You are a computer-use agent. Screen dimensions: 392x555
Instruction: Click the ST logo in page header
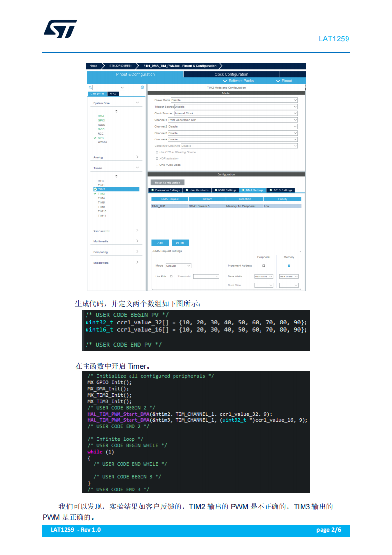(60, 29)
